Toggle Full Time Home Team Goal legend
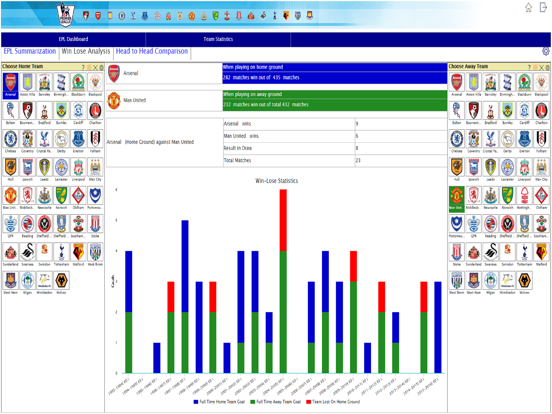 pos(219,402)
